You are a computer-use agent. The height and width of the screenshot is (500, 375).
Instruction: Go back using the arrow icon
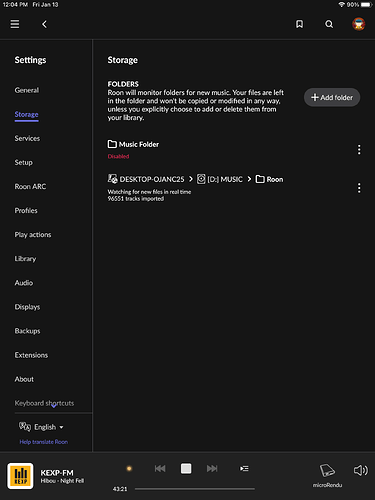(x=44, y=24)
